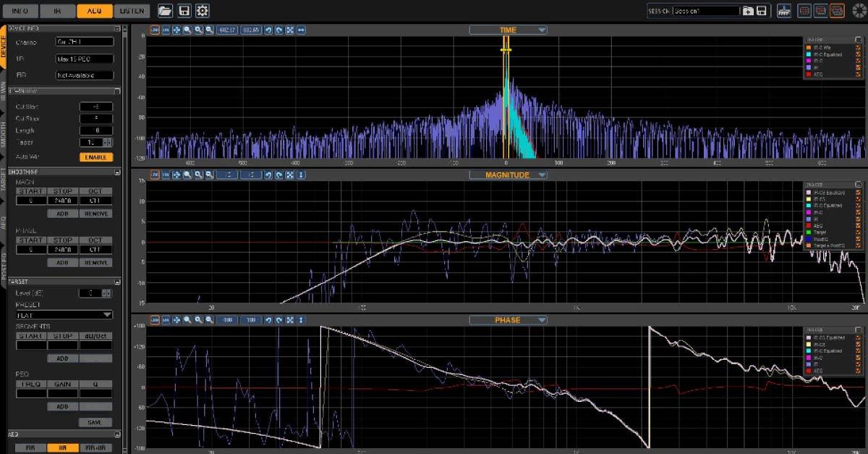The height and width of the screenshot is (454, 868).
Task: Click the clean brush icon in top right
Action: 784,11
